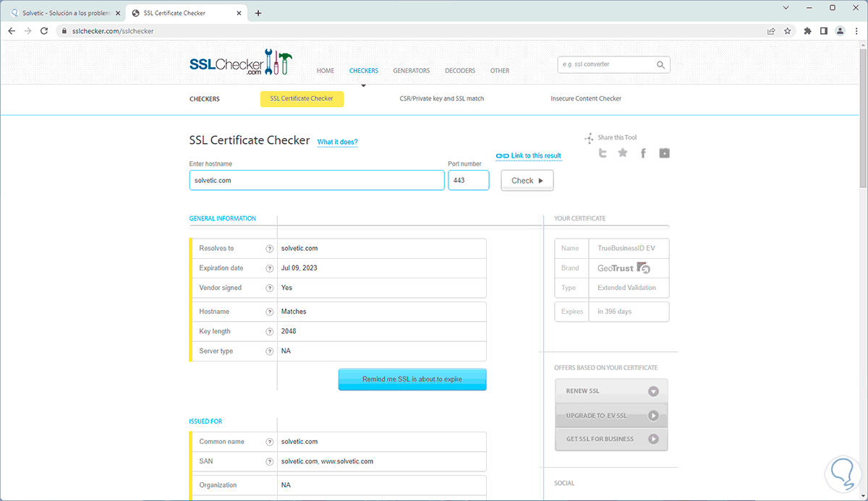Expand the RENEW SSL offer arrow

coord(653,391)
